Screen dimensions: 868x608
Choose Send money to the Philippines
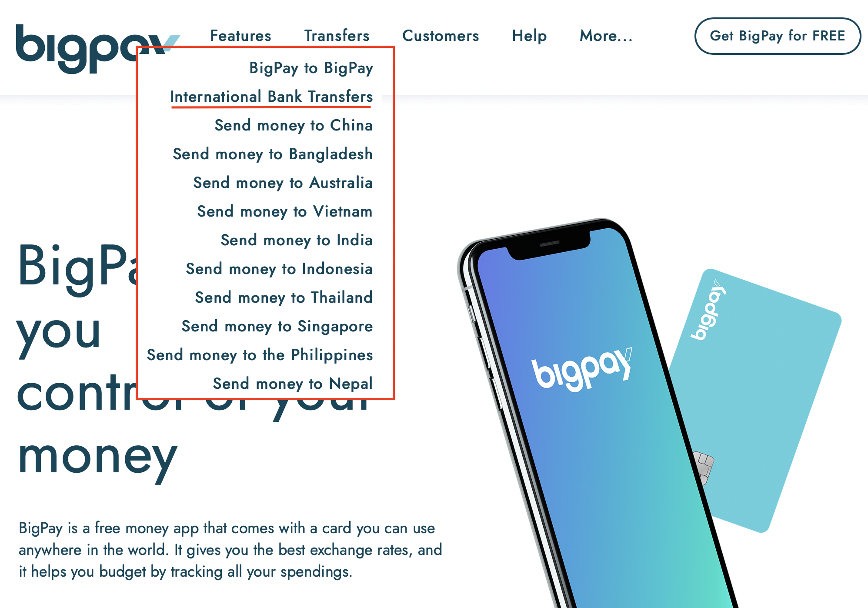coord(260,355)
